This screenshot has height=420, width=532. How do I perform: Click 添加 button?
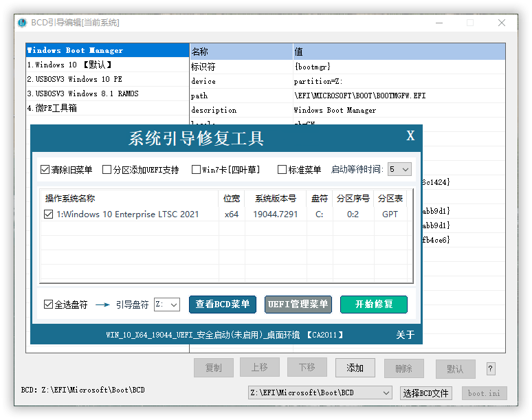click(355, 368)
